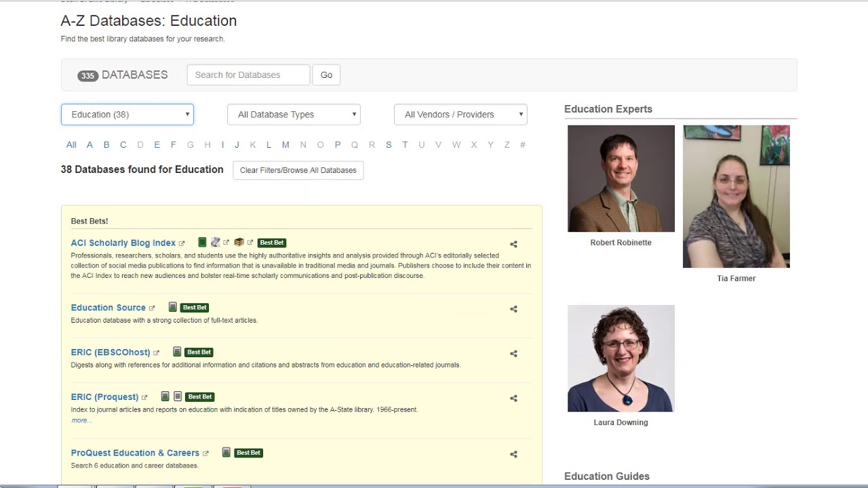Show all letters with the All filter
The width and height of the screenshot is (868, 488).
click(71, 144)
